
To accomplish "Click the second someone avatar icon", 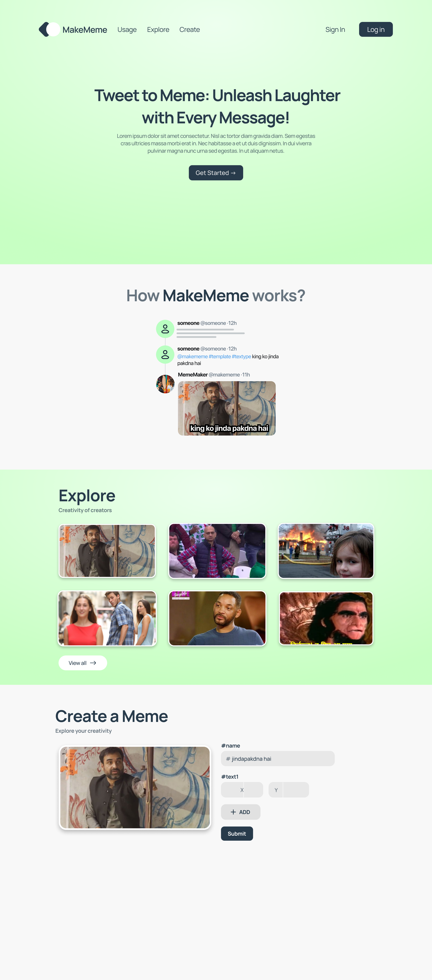I will coord(165,355).
